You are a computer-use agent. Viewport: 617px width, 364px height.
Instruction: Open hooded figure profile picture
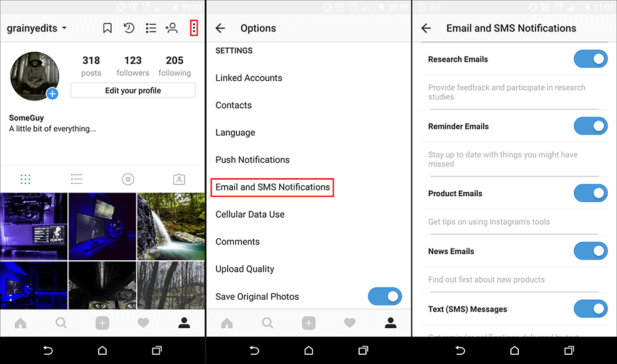[x=35, y=76]
